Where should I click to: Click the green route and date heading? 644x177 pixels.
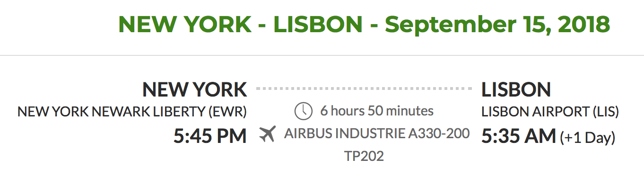[364, 24]
